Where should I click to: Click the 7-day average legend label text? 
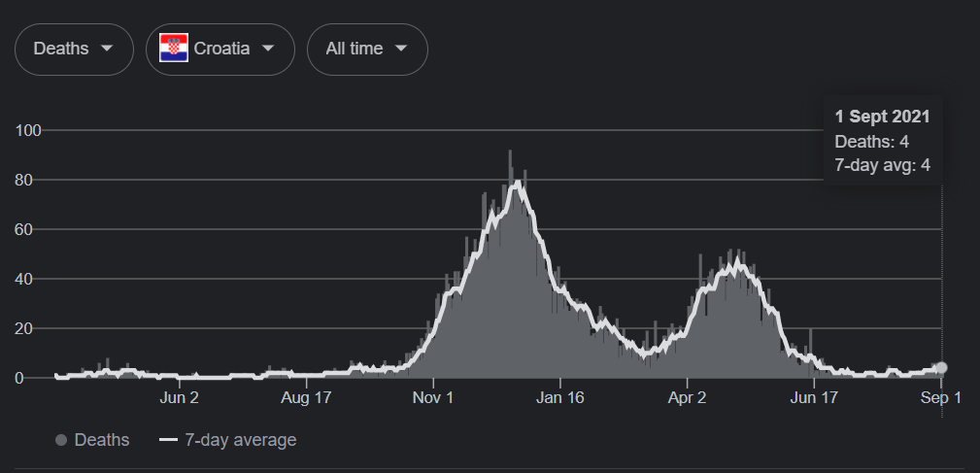(240, 440)
